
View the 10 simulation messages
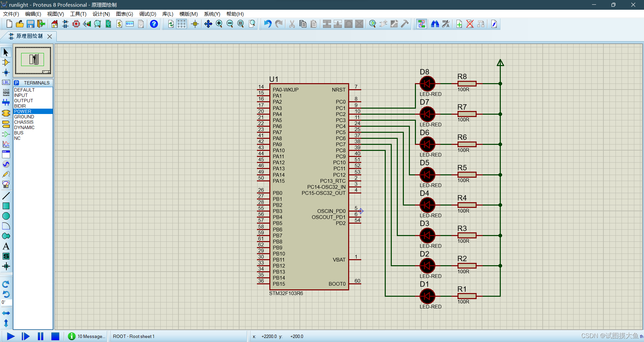pyautogui.click(x=86, y=336)
